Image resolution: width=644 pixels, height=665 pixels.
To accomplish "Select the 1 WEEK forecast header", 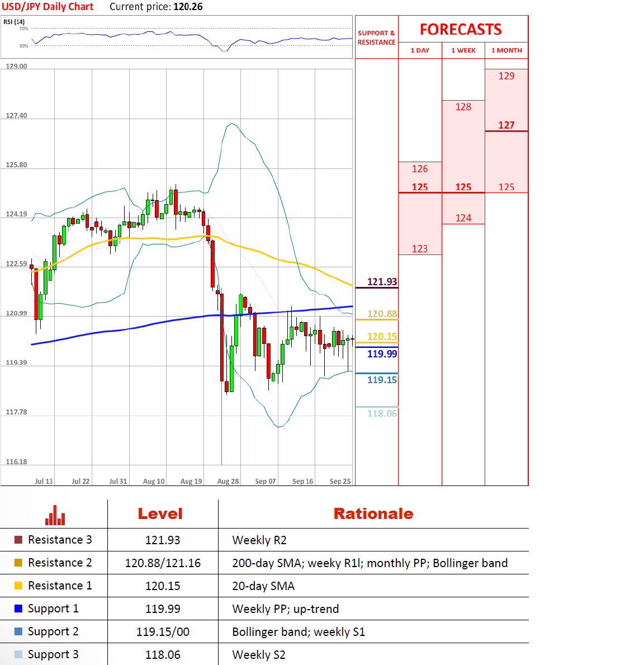I will pos(463,50).
